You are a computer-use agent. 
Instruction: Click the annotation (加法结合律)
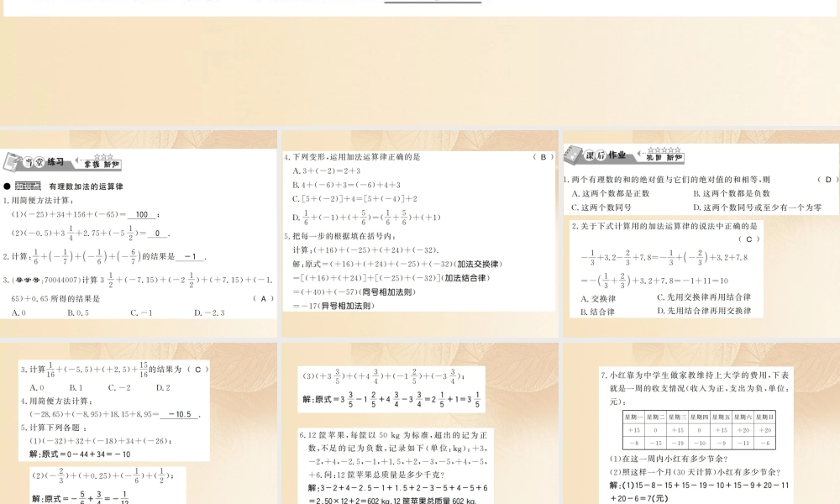tap(465, 278)
